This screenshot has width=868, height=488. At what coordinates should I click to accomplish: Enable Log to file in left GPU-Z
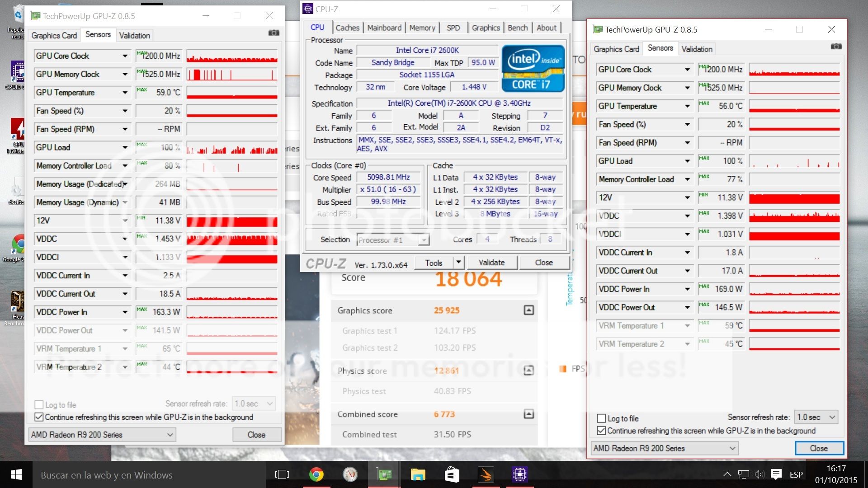point(39,405)
